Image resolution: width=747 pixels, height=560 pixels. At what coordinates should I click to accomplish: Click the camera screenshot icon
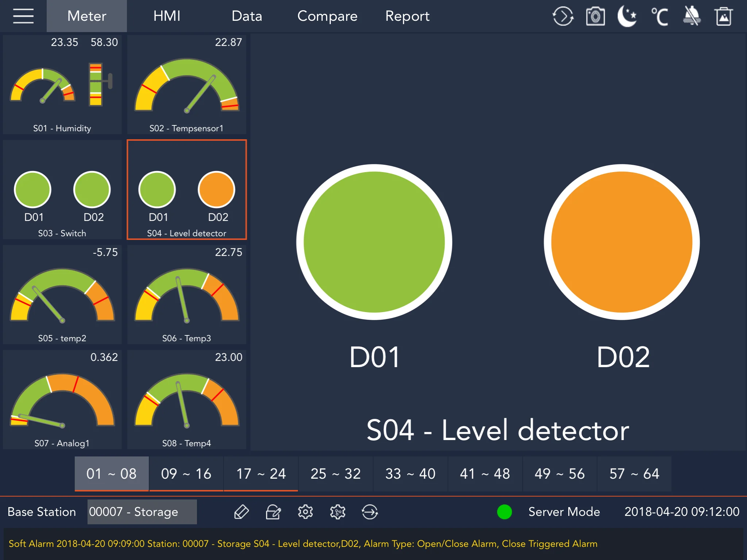tap(595, 16)
